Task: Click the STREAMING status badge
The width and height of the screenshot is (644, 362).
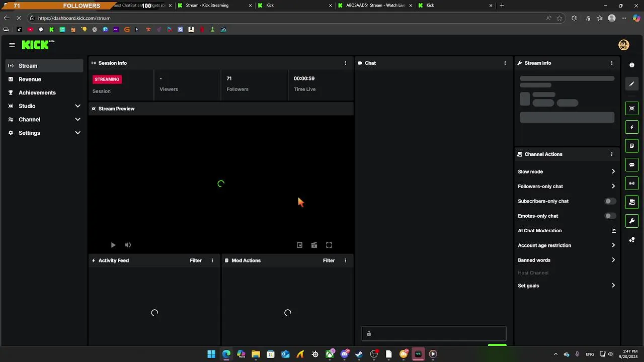Action: (107, 79)
